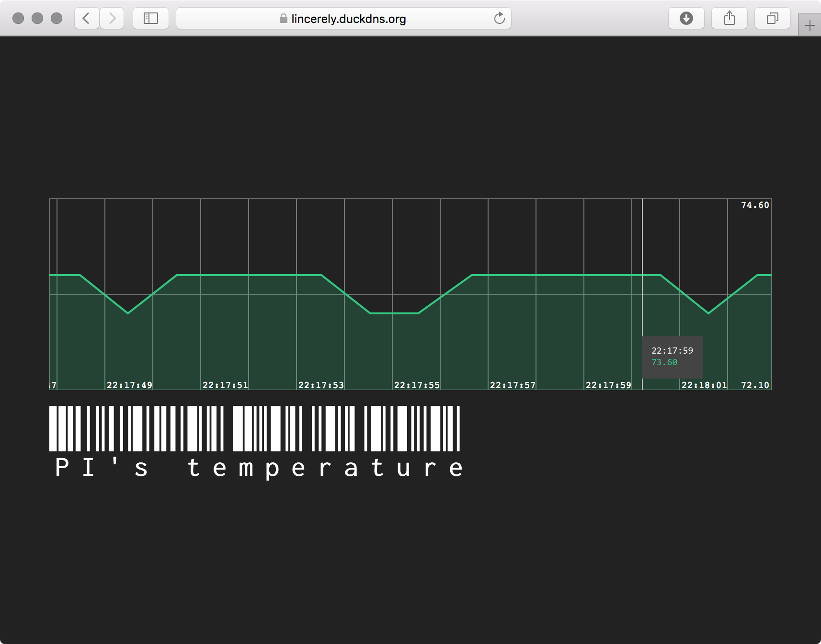Click the Share icon in toolbar
Screen dimensions: 821x644
tap(729, 19)
